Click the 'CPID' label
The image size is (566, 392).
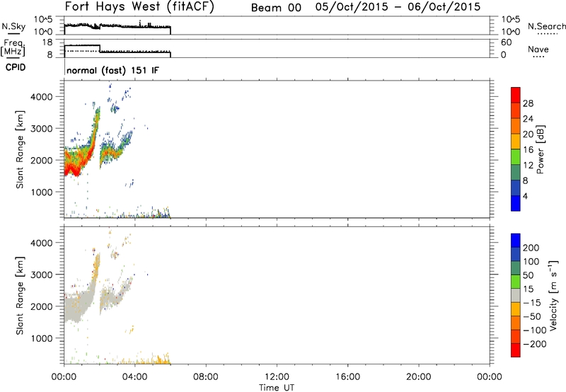pyautogui.click(x=16, y=67)
